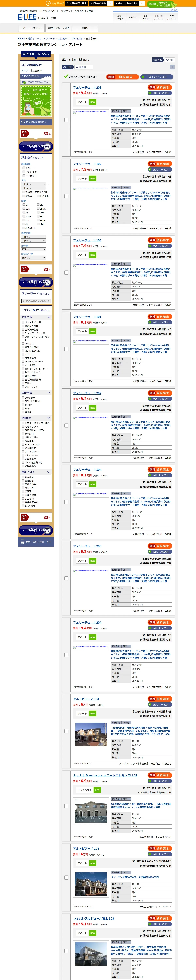Click the re-select municipality map icon
The image size is (196, 980).
click(23, 122)
